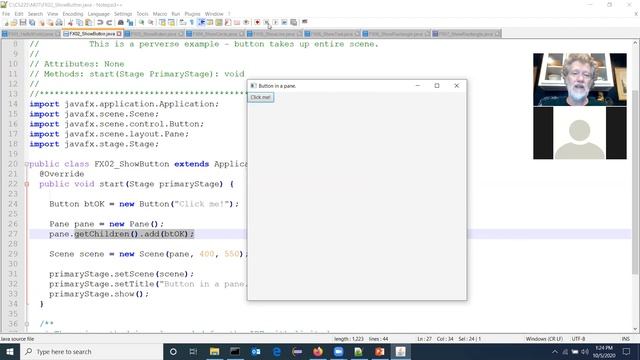Click the Open file toolbar icon

click(x=14, y=22)
